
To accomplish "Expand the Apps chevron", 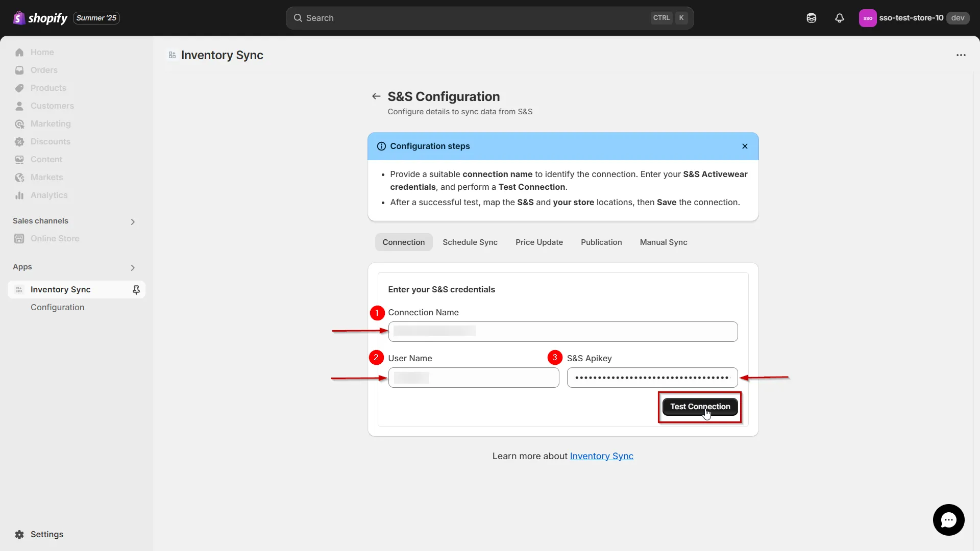I will [x=133, y=267].
